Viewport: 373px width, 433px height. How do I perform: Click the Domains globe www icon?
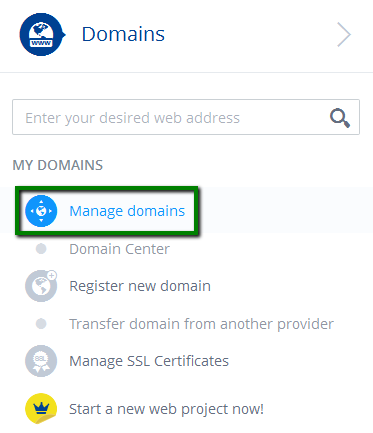(42, 34)
